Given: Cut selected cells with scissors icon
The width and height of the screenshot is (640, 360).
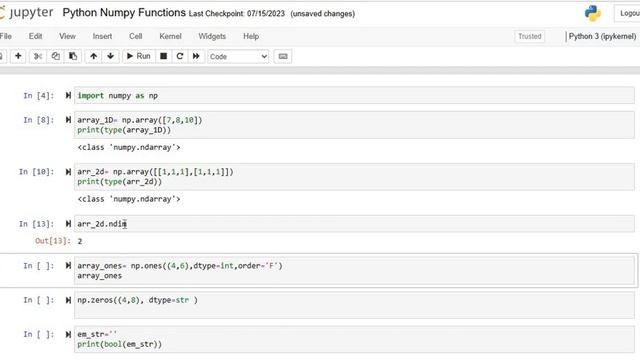Looking at the screenshot, I should [x=38, y=56].
